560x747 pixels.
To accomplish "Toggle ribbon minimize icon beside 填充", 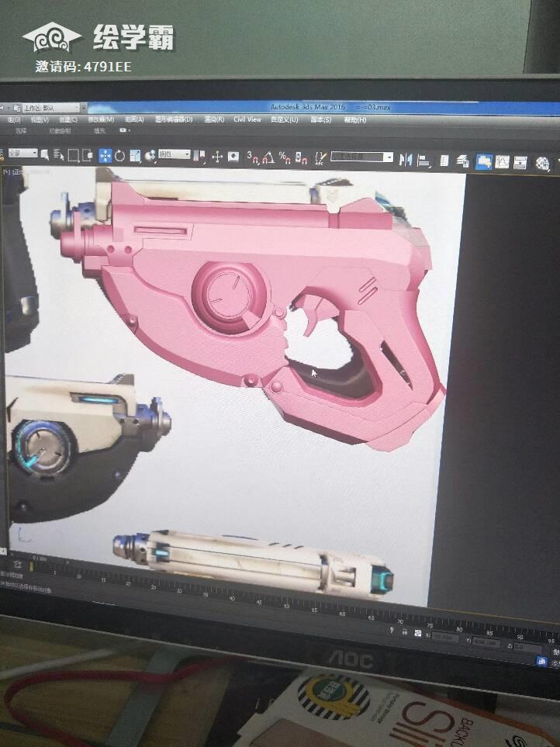I will point(124,130).
